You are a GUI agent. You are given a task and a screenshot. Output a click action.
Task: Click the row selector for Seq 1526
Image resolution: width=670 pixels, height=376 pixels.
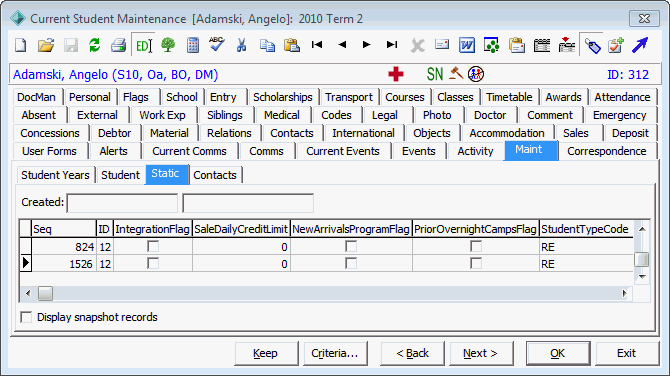pyautogui.click(x=26, y=263)
